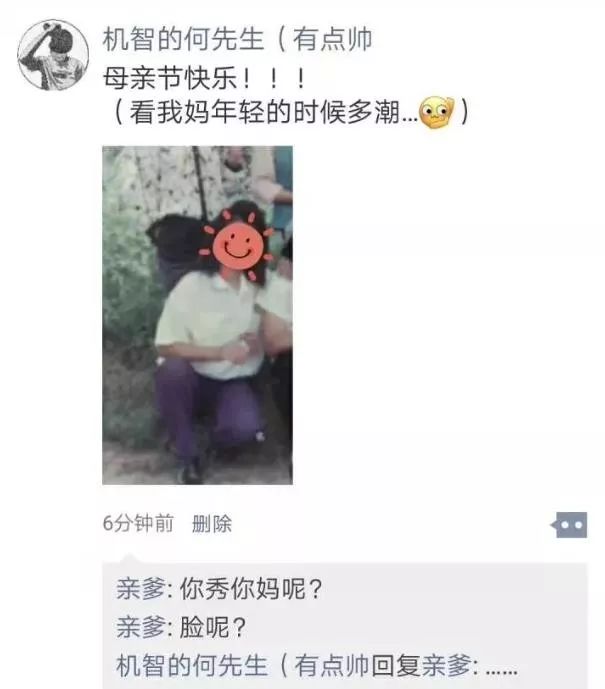This screenshot has height=689, width=605.
Task: Tap 机智的何先生 name in the last comment
Action: click(243, 666)
